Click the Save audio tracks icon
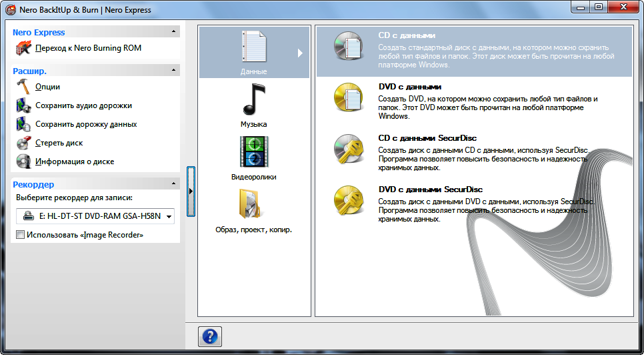The height and width of the screenshot is (355, 644). [23, 105]
